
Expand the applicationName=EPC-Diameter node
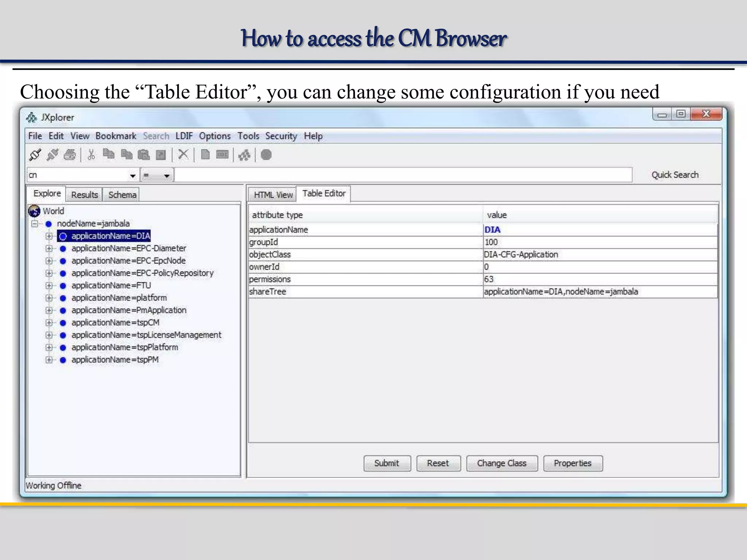click(x=49, y=249)
